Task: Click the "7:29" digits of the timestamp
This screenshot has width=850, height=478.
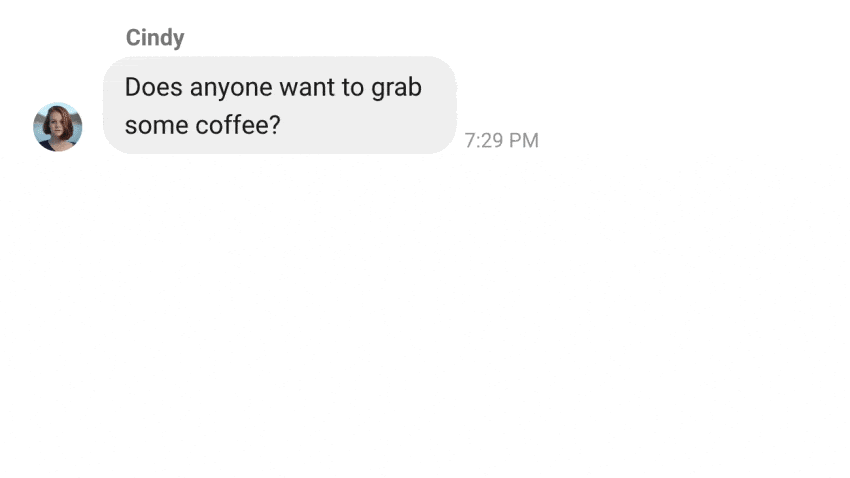Action: pyautogui.click(x=484, y=140)
